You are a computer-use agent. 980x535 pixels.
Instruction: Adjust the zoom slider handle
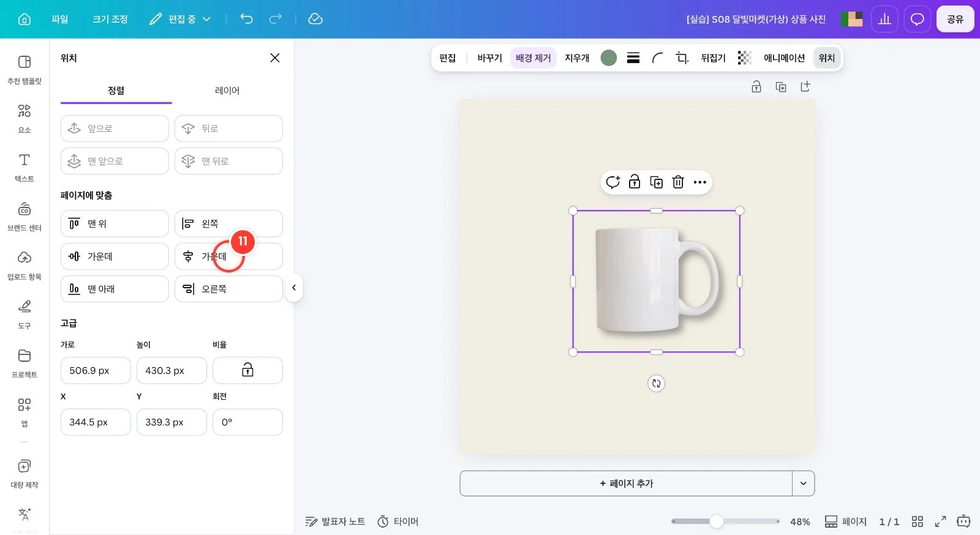pos(716,522)
